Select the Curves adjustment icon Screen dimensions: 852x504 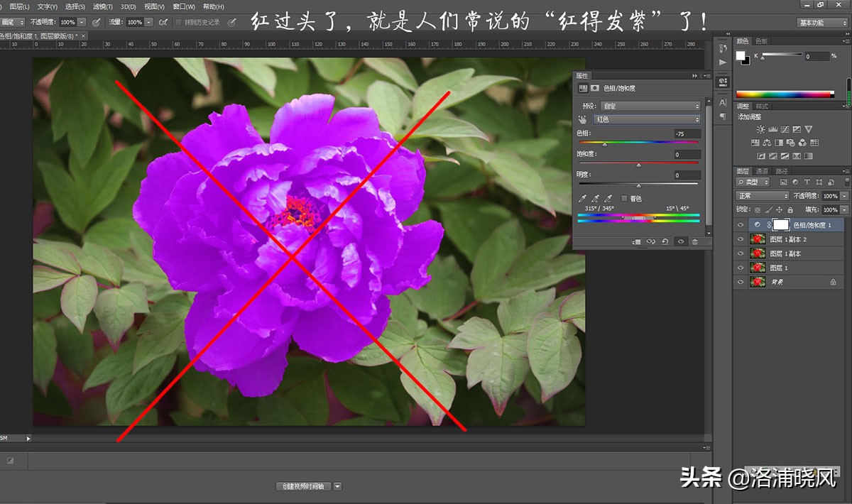tap(785, 130)
